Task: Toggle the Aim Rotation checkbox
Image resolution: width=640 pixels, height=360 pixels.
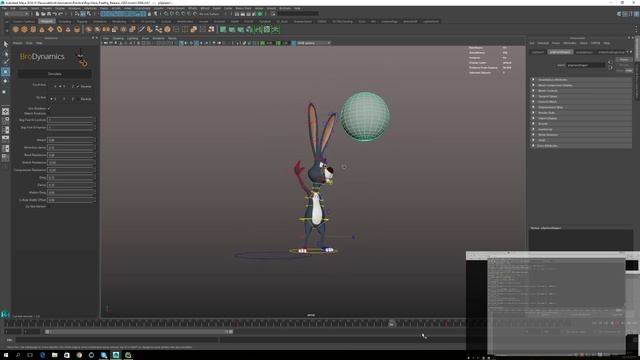Action: click(49, 109)
